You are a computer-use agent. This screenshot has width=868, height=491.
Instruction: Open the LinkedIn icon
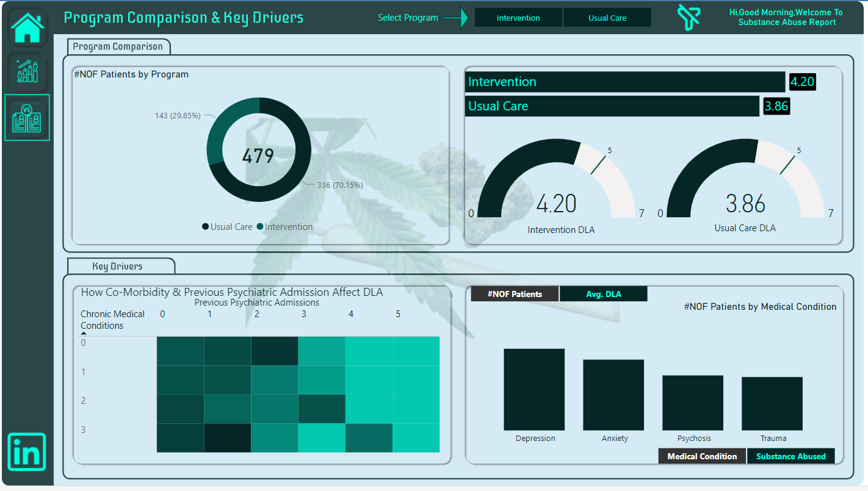coord(27,452)
